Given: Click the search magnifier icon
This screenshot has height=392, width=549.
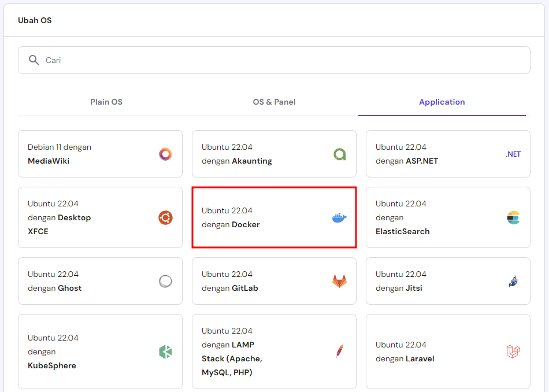Looking at the screenshot, I should pyautogui.click(x=34, y=60).
